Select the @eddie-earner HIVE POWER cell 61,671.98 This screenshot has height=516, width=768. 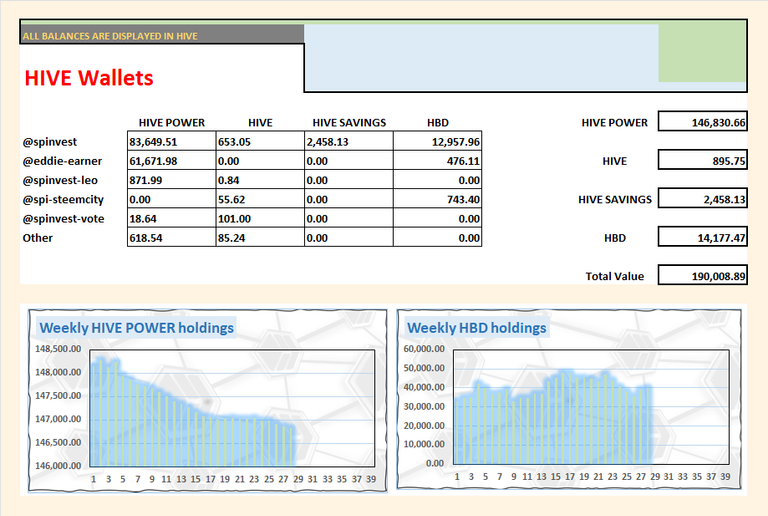[x=171, y=161]
